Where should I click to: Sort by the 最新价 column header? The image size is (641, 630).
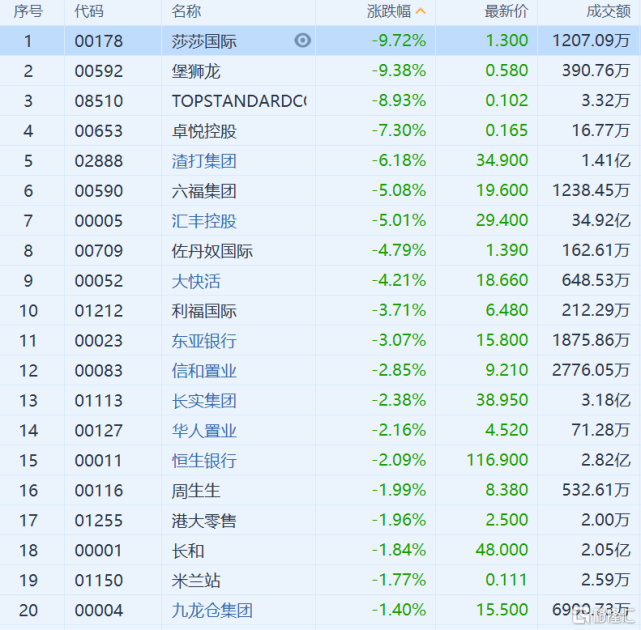pyautogui.click(x=506, y=11)
